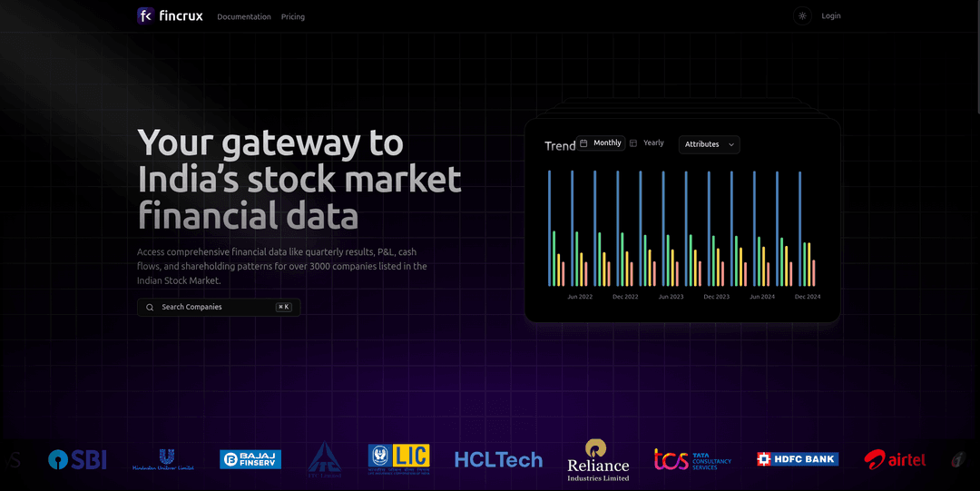Click the SBI logo
The height and width of the screenshot is (491, 980).
pyautogui.click(x=77, y=460)
